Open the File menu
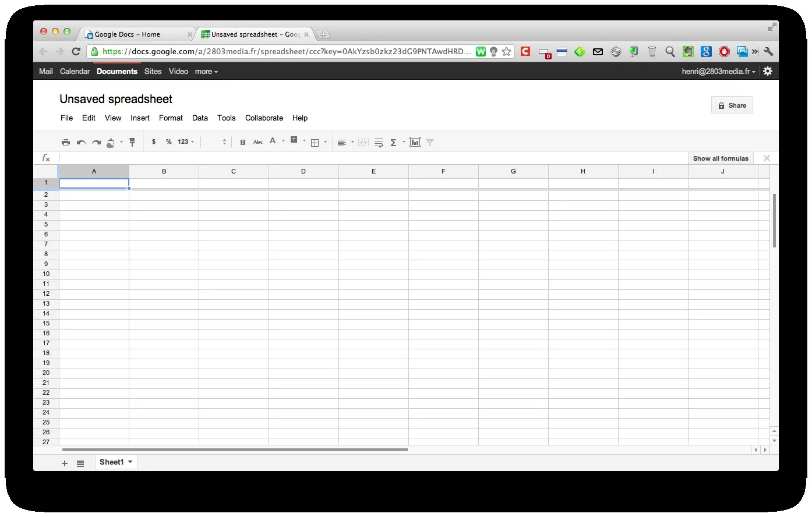Screen dimensions: 812x517 [67, 118]
